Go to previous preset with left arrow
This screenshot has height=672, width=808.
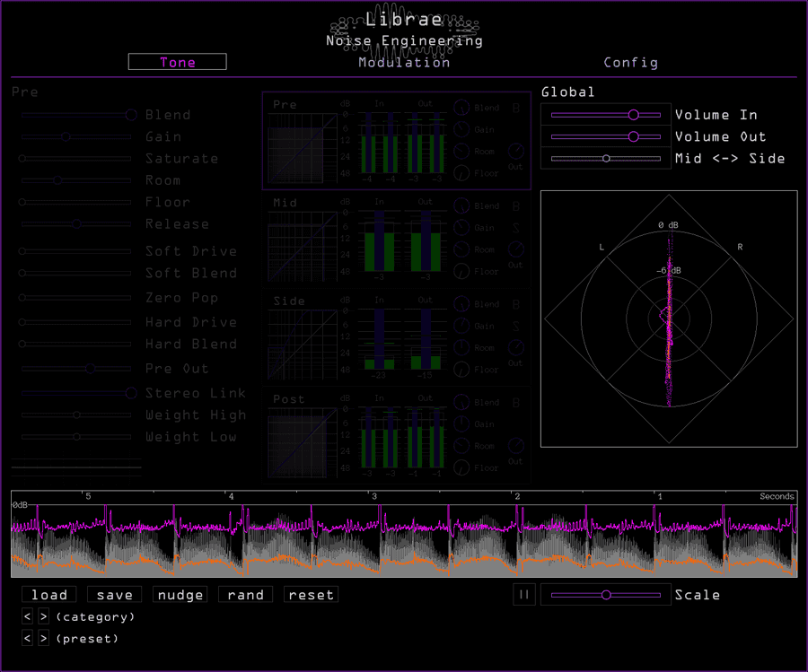[27, 639]
